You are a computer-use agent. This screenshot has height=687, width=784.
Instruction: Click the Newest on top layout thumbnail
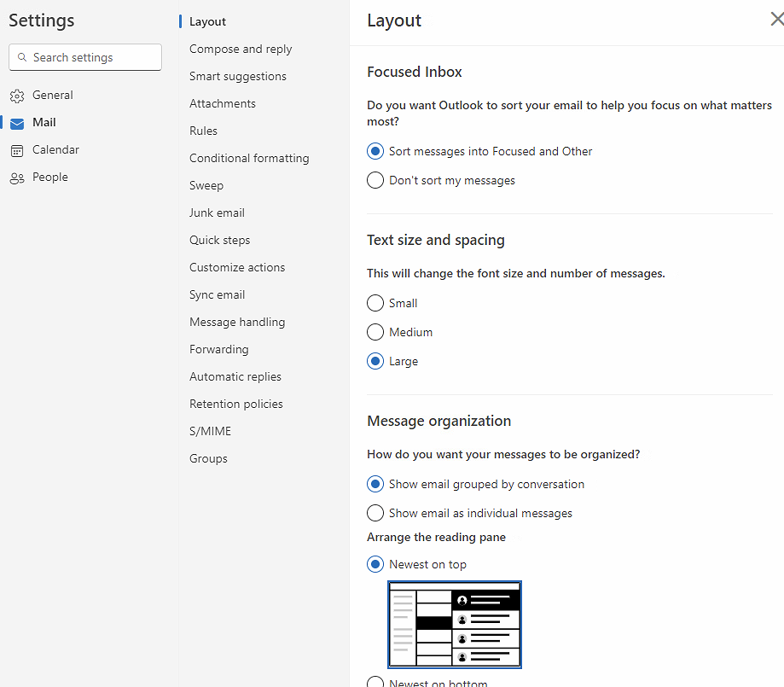(455, 625)
